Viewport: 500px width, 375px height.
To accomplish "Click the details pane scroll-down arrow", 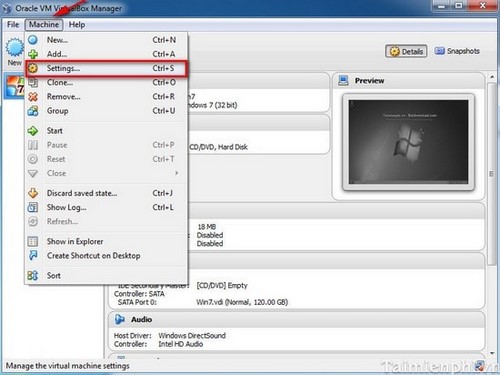I will click(x=492, y=353).
